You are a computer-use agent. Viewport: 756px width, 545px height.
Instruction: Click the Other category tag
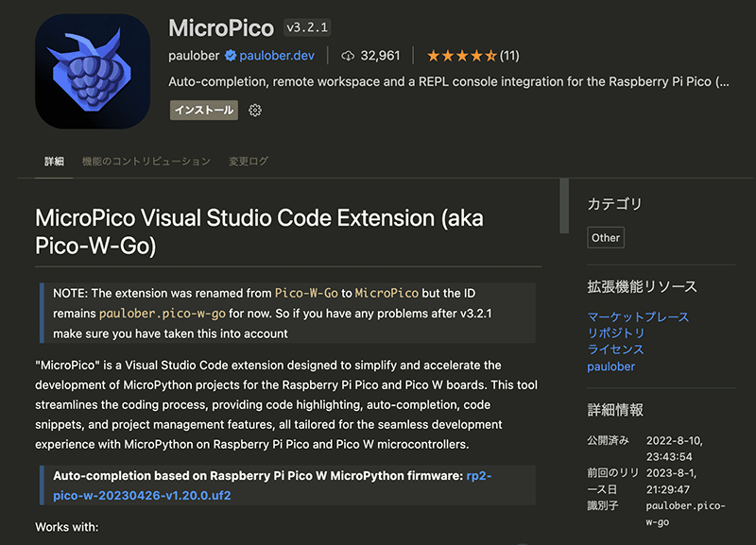click(x=606, y=238)
